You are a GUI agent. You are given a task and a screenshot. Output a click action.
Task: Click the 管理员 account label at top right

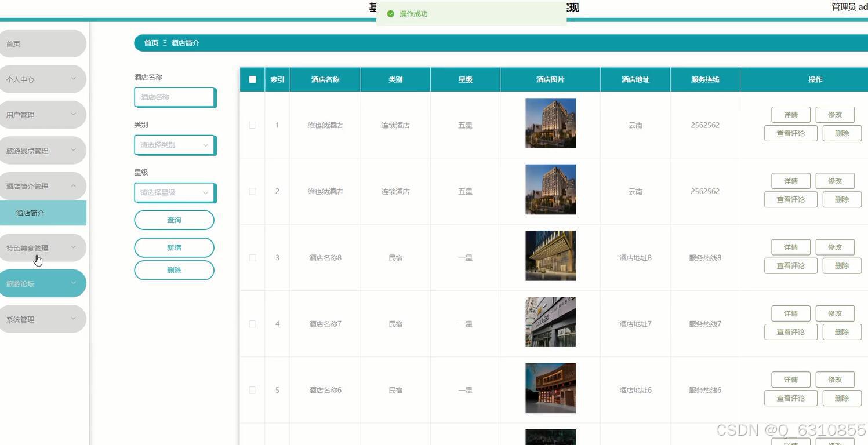point(849,7)
